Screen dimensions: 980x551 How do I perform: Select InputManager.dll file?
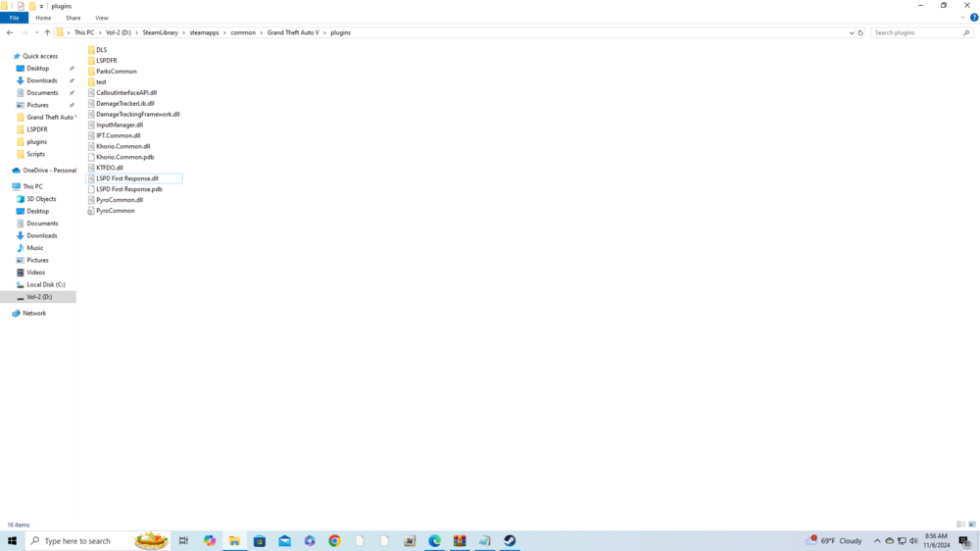[x=116, y=125]
